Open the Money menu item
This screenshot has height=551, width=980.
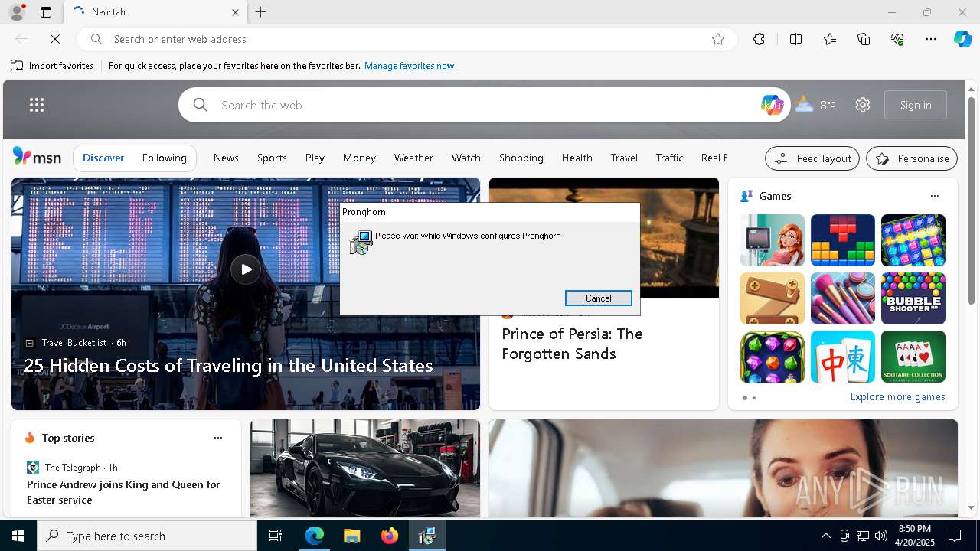tap(359, 158)
